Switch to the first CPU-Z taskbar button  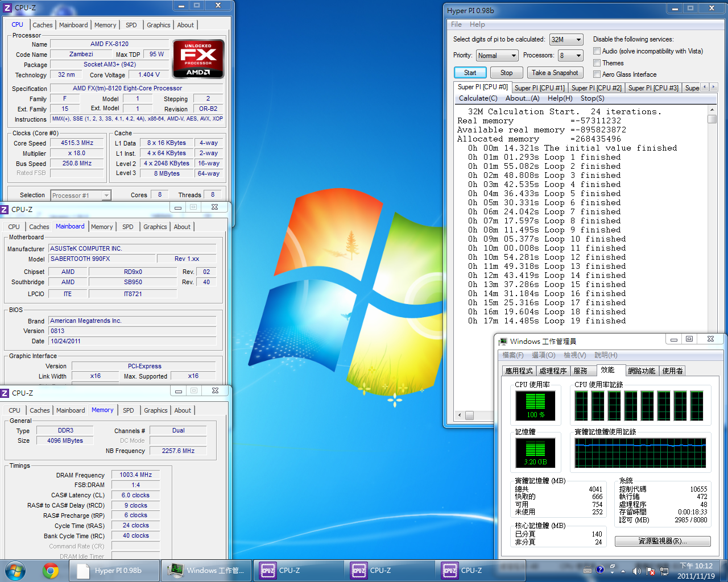297,570
